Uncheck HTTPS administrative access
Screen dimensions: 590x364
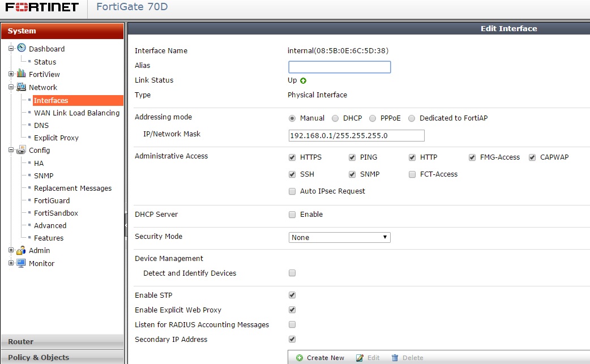[292, 157]
